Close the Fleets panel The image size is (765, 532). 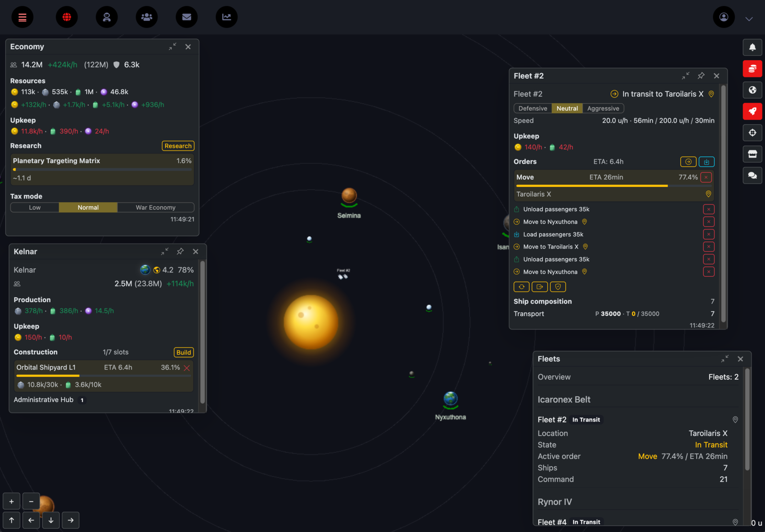(740, 359)
